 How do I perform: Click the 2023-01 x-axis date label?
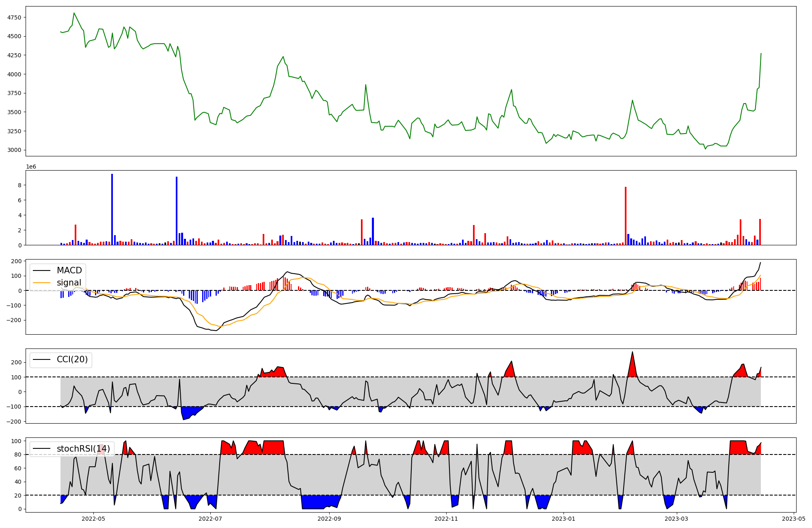tap(564, 518)
